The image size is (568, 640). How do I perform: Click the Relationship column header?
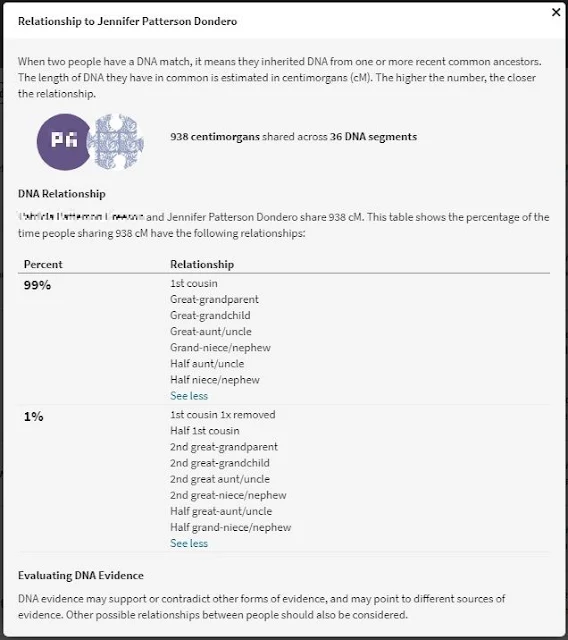(x=202, y=264)
